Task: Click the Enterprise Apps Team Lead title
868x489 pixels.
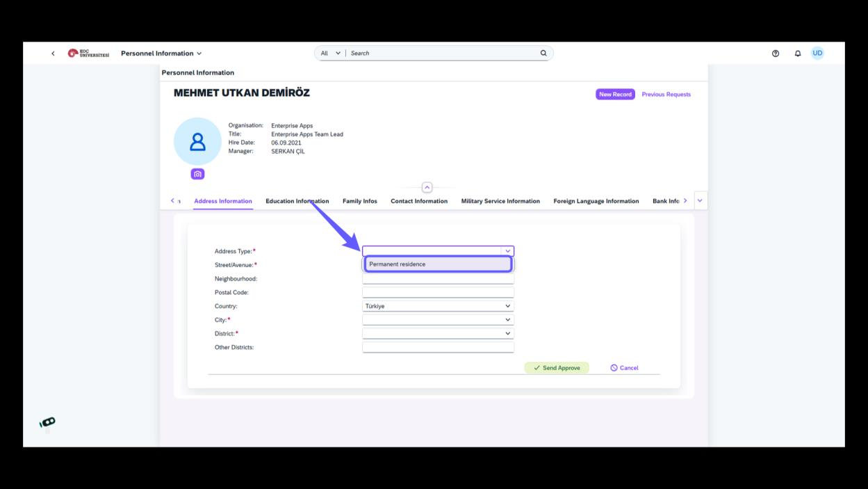Action: tap(307, 134)
